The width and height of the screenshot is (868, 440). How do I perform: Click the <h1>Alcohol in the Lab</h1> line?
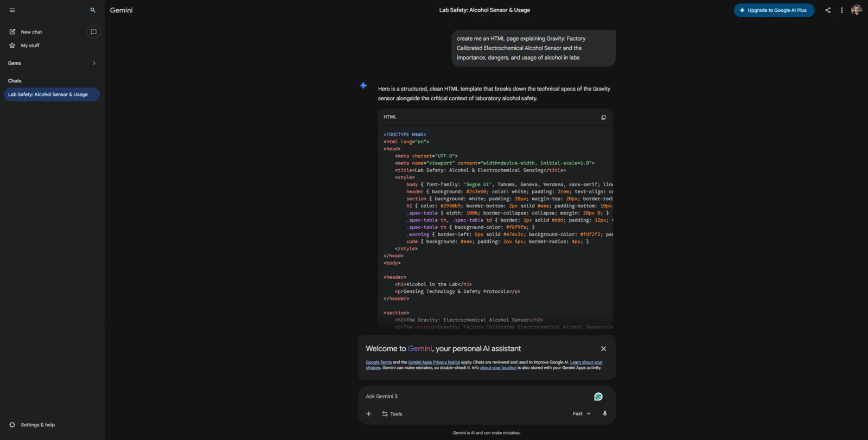(x=433, y=284)
